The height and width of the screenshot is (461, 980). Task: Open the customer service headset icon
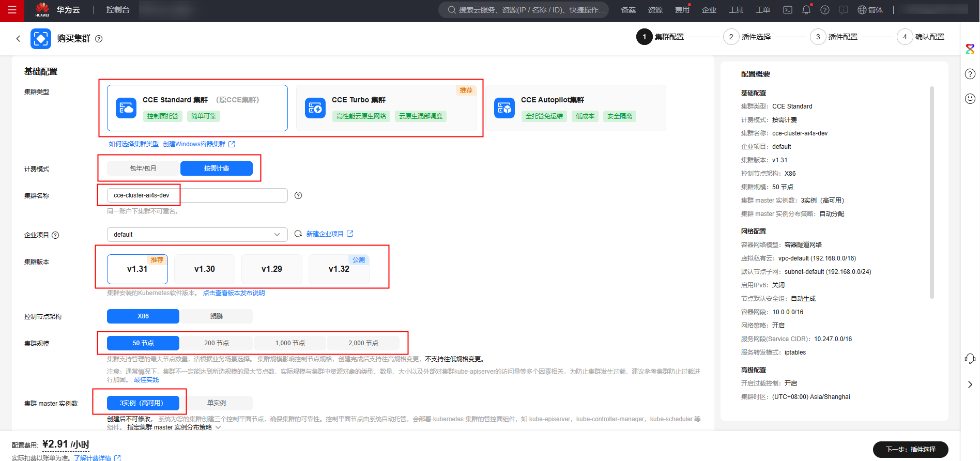pyautogui.click(x=970, y=359)
